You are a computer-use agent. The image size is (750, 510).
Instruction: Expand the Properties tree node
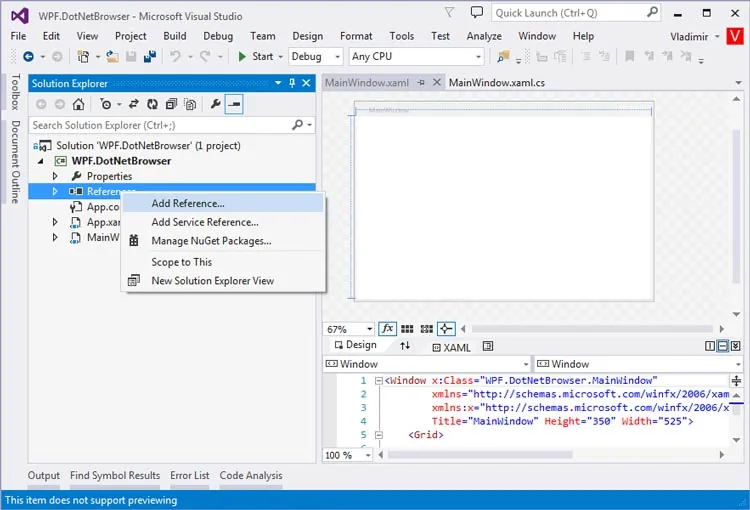[55, 176]
